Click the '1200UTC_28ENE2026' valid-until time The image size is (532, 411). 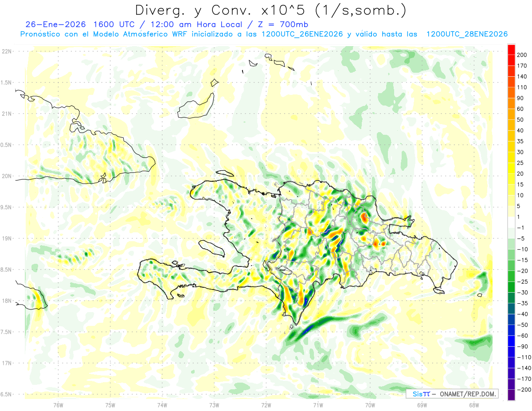pos(467,34)
